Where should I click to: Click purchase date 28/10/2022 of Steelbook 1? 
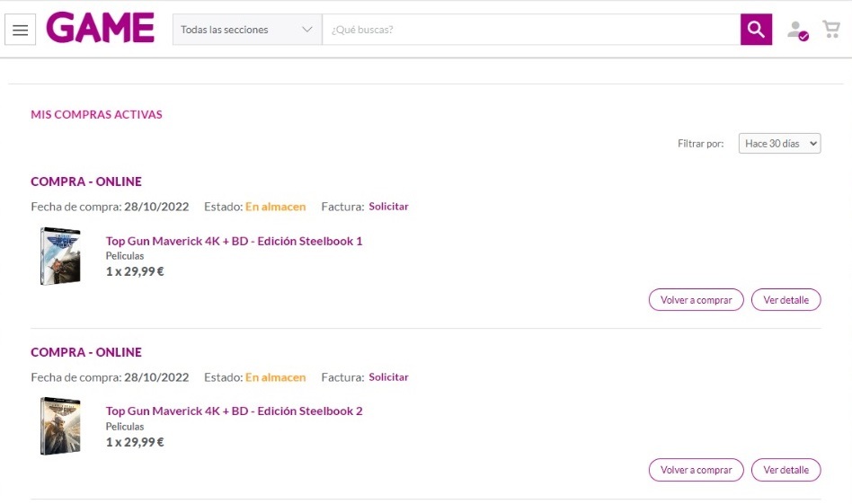point(156,207)
